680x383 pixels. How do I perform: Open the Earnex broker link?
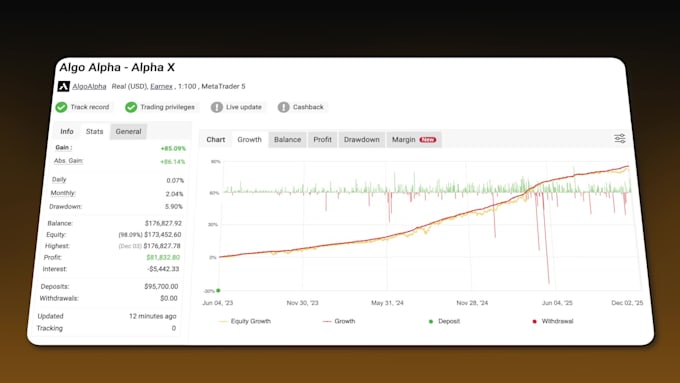[x=161, y=86]
